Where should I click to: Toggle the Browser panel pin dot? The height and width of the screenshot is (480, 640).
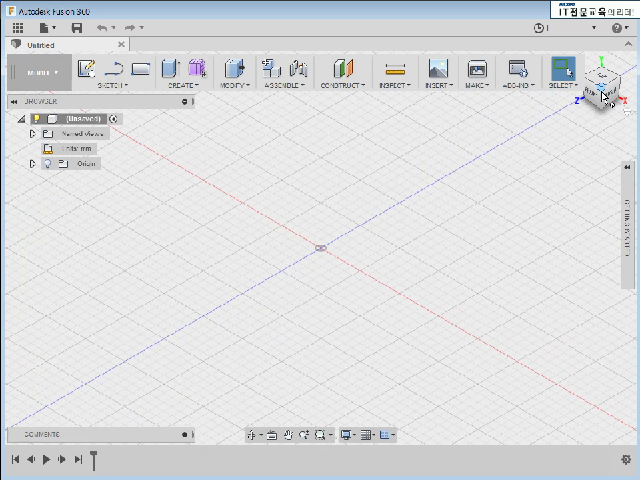[184, 102]
